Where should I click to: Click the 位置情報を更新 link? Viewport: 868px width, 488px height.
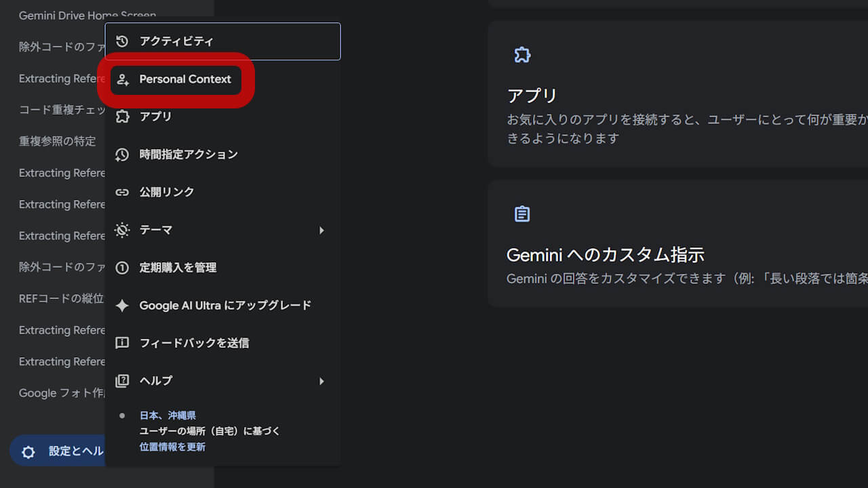(172, 447)
